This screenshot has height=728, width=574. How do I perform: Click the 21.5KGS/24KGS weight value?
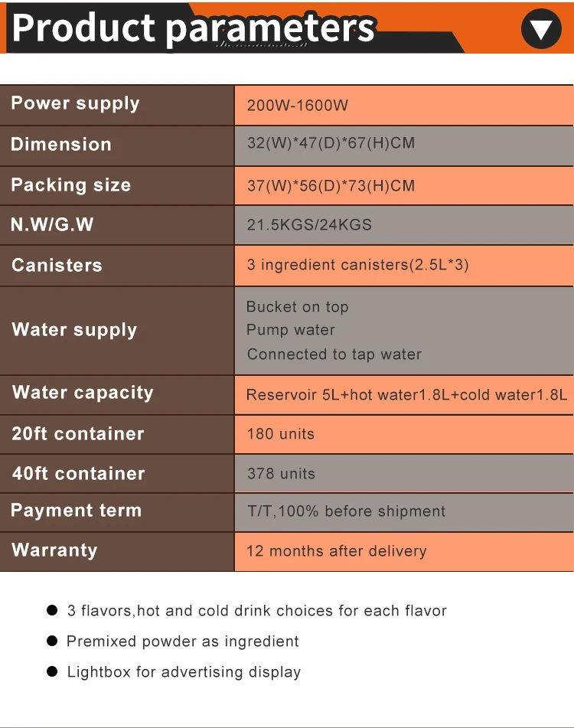pos(309,225)
